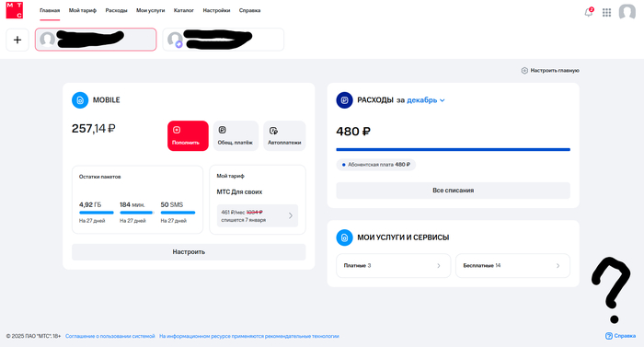Image resolution: width=644 pixels, height=347 pixels.
Task: Click the Настроить главную link text
Action: [x=555, y=71]
